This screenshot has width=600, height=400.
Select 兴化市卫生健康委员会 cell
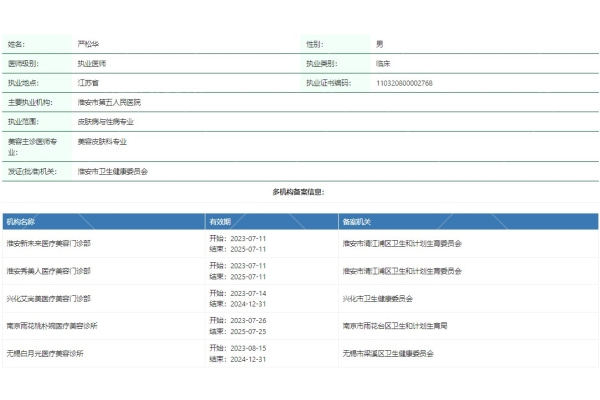click(x=378, y=299)
